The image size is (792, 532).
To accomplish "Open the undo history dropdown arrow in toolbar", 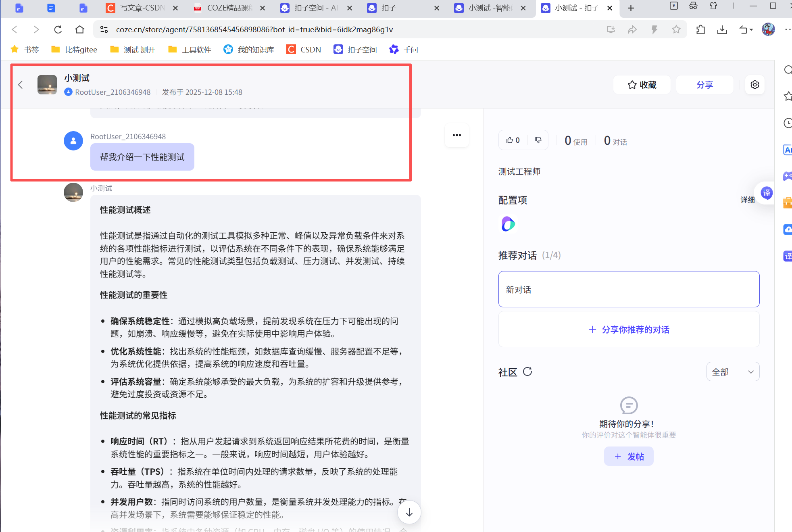I will pos(751,29).
